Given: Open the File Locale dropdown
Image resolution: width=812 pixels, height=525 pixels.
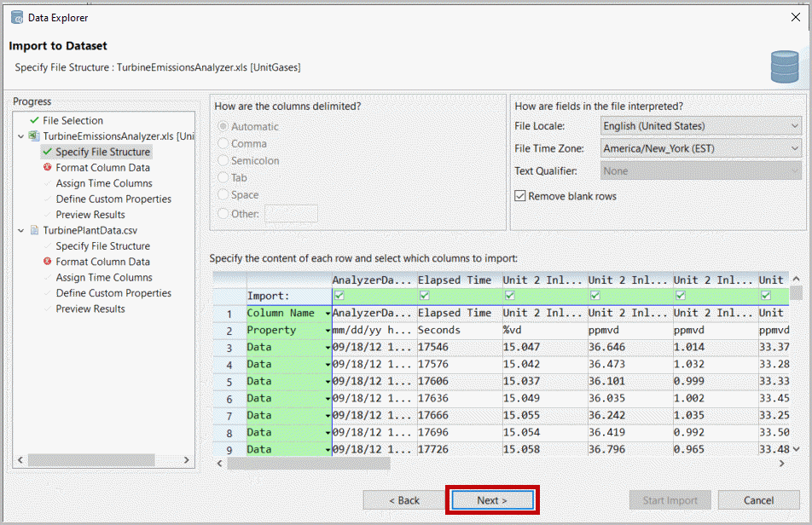Looking at the screenshot, I should click(699, 126).
